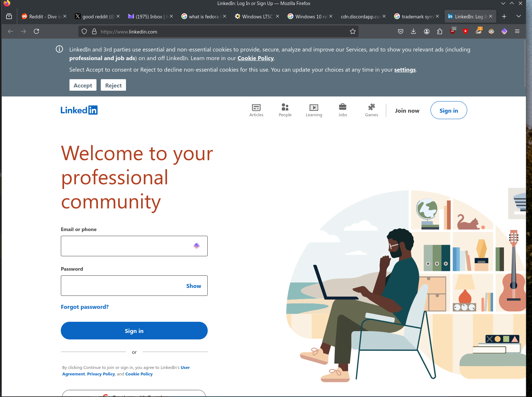Open the Firefox account icon
Image resolution: width=532 pixels, height=397 pixels.
point(427,32)
